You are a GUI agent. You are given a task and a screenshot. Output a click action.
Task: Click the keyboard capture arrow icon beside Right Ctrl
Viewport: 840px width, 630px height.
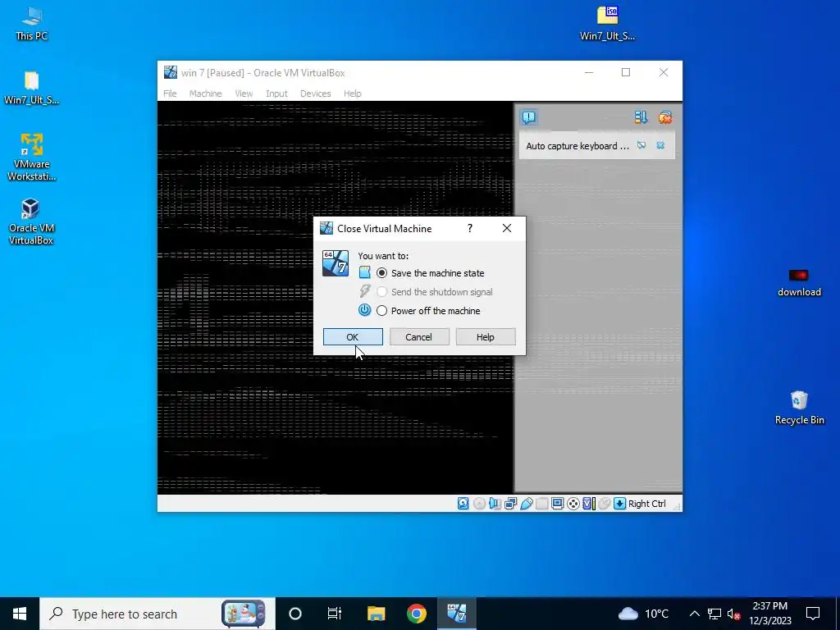click(620, 504)
